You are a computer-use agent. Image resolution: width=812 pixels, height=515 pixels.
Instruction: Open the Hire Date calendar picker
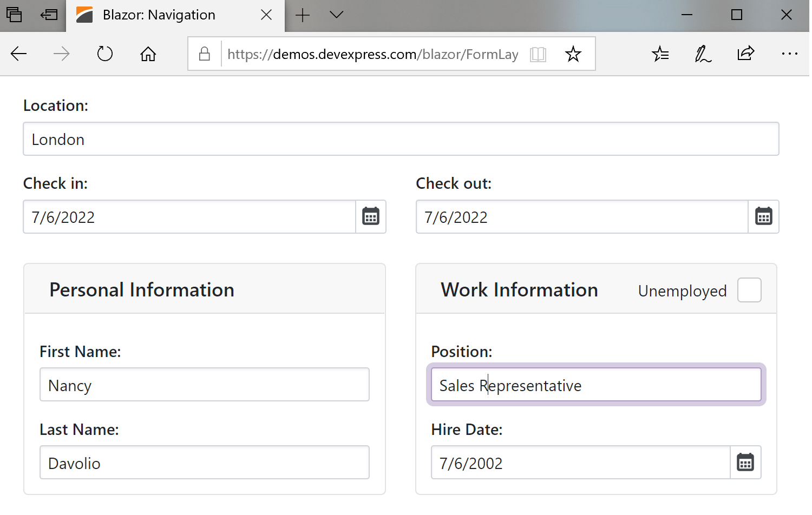coord(745,463)
